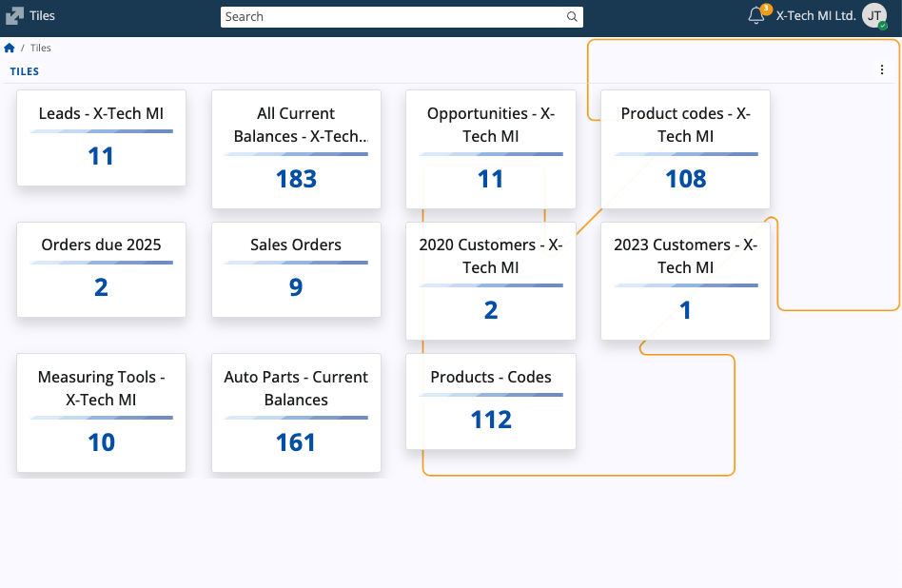
Task: Open the 2020 Customers tile
Action: pyautogui.click(x=491, y=281)
